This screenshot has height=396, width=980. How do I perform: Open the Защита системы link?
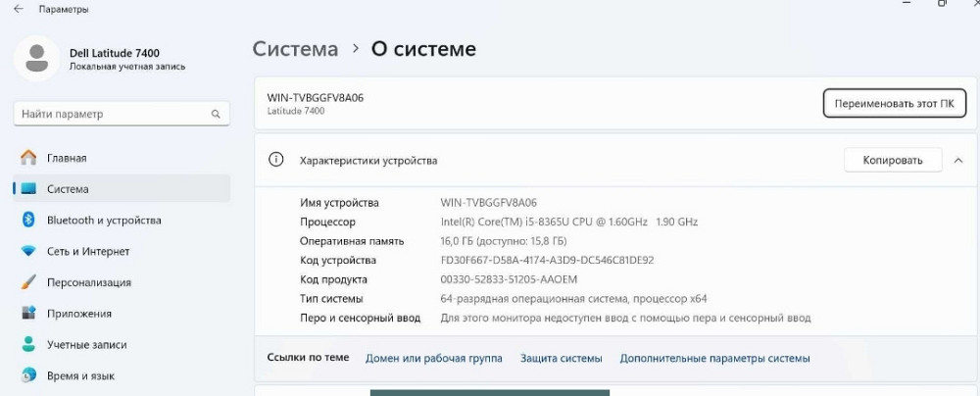pyautogui.click(x=561, y=359)
